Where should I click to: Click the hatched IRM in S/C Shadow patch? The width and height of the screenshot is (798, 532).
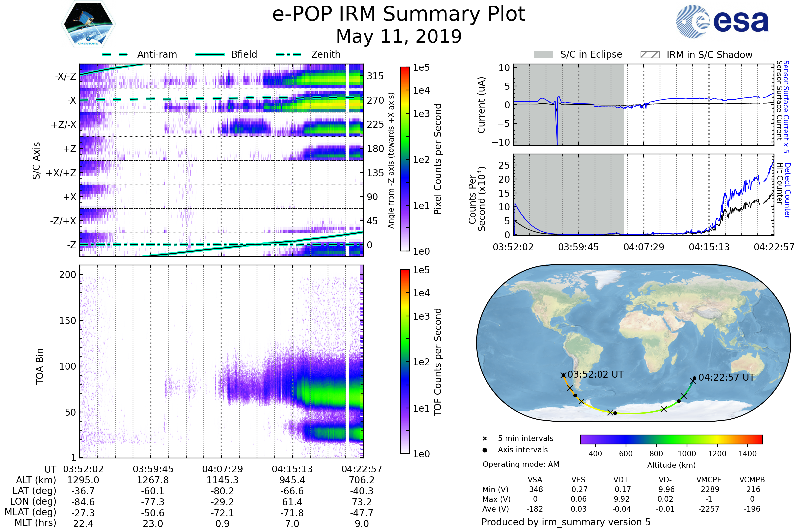coord(650,55)
